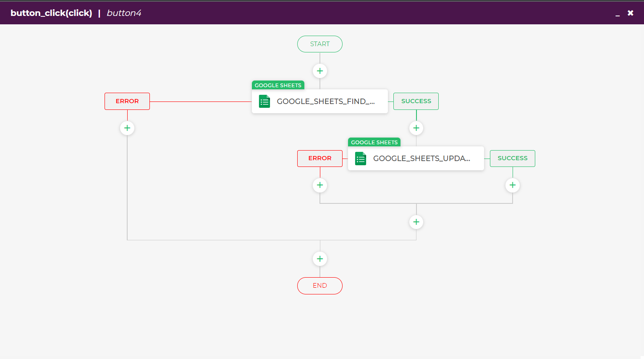Click the plus icon at the branch merge point
Image resolution: width=644 pixels, height=359 pixels.
416,222
